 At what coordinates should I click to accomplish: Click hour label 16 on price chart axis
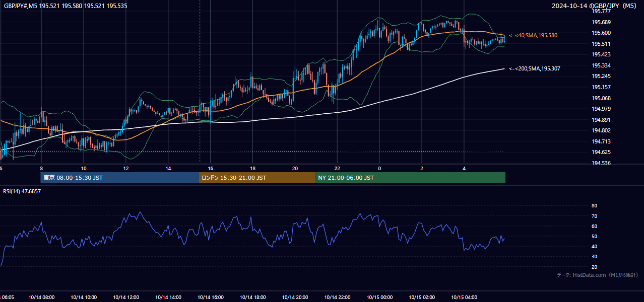tap(211, 168)
